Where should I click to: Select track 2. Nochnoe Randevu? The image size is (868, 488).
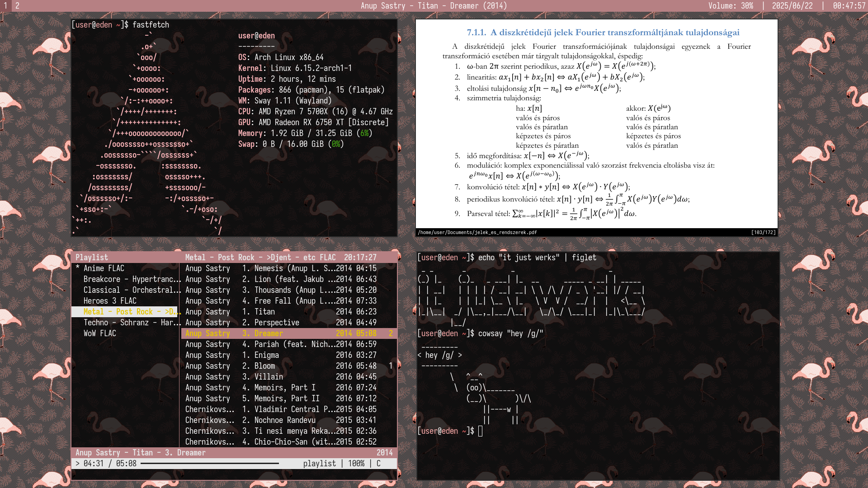point(289,420)
